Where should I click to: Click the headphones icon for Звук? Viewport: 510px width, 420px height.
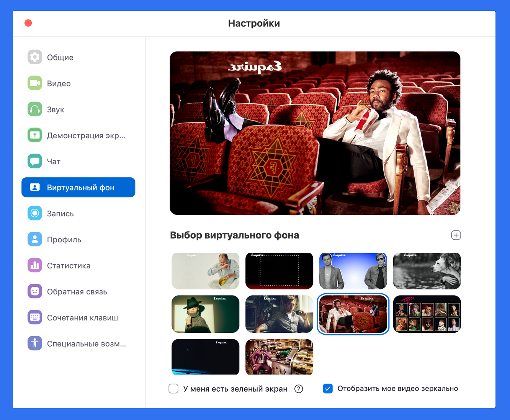point(35,109)
